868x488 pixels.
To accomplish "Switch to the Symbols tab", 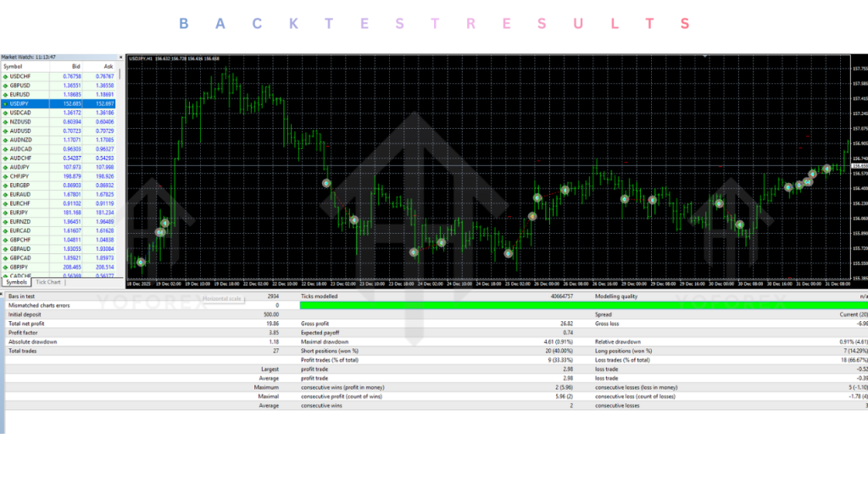I will [x=16, y=282].
